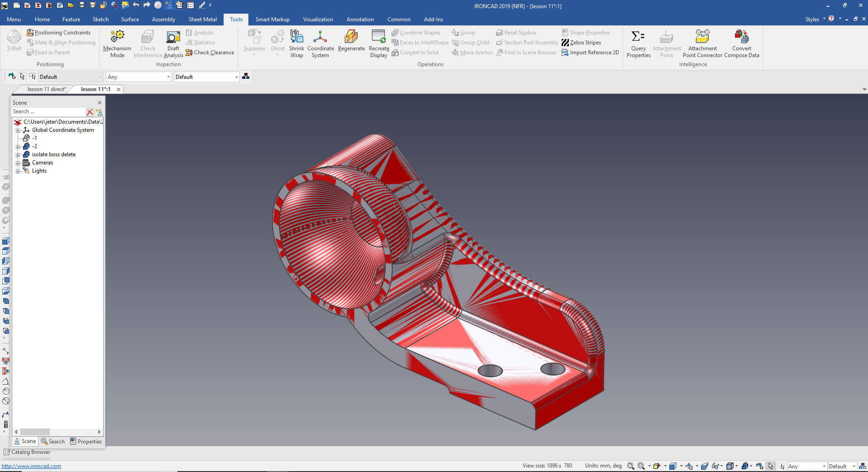Switch to the Visualization ribbon tab

[x=318, y=19]
